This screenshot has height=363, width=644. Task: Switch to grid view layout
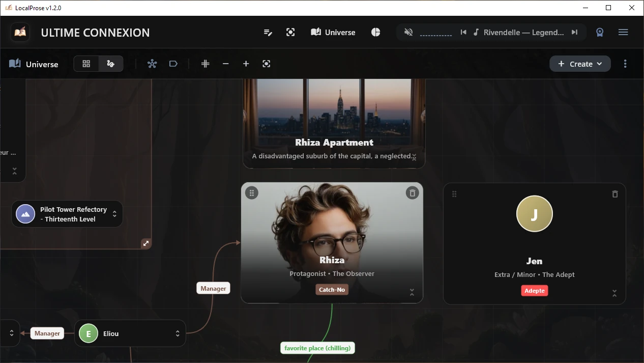(85, 64)
